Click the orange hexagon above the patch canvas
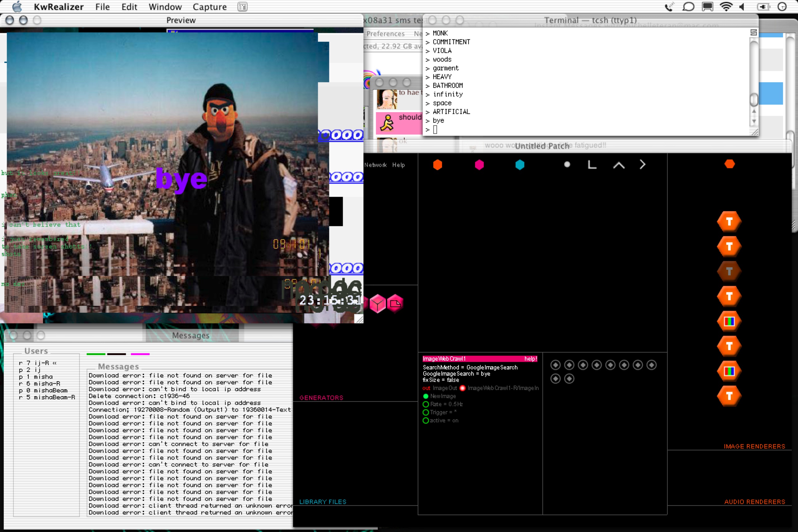Screen dimensions: 798x532 (x=438, y=165)
